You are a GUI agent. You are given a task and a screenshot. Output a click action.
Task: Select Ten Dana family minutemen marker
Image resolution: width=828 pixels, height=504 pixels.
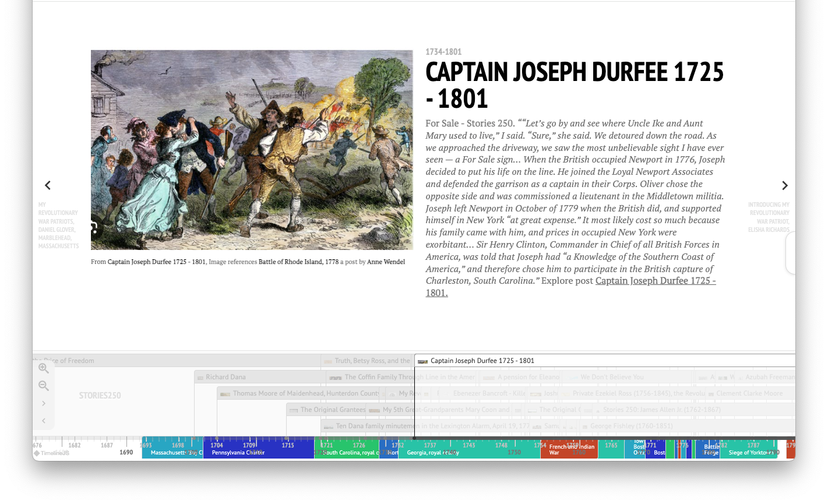(x=425, y=426)
